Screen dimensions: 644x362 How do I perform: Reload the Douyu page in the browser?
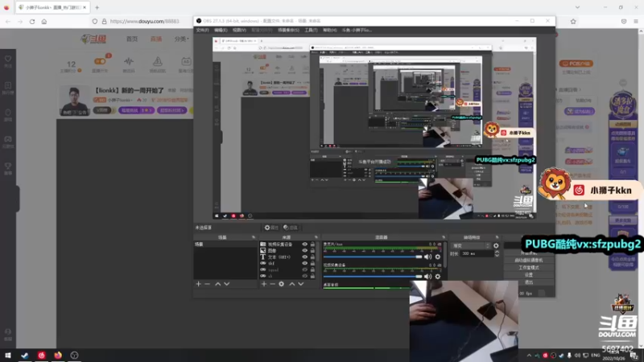pyautogui.click(x=32, y=22)
